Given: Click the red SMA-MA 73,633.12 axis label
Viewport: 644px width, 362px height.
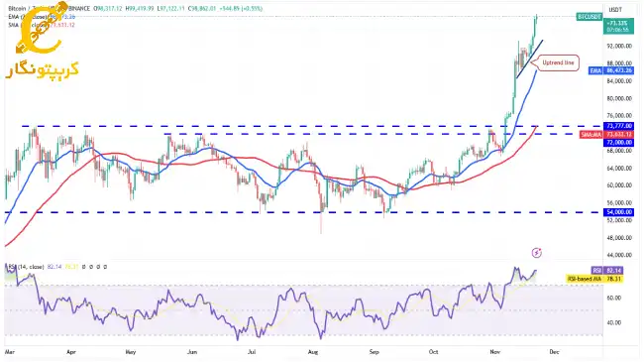Looking at the screenshot, I should (606, 135).
